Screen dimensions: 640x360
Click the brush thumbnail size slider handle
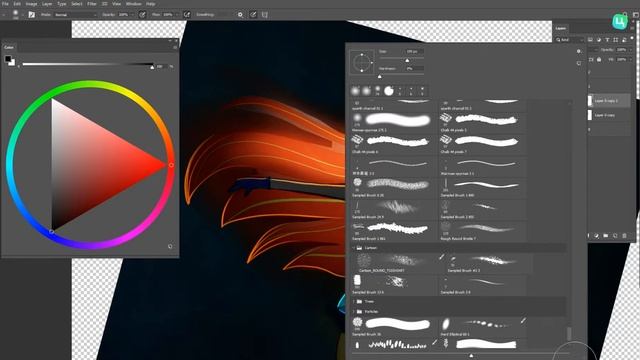[471, 356]
